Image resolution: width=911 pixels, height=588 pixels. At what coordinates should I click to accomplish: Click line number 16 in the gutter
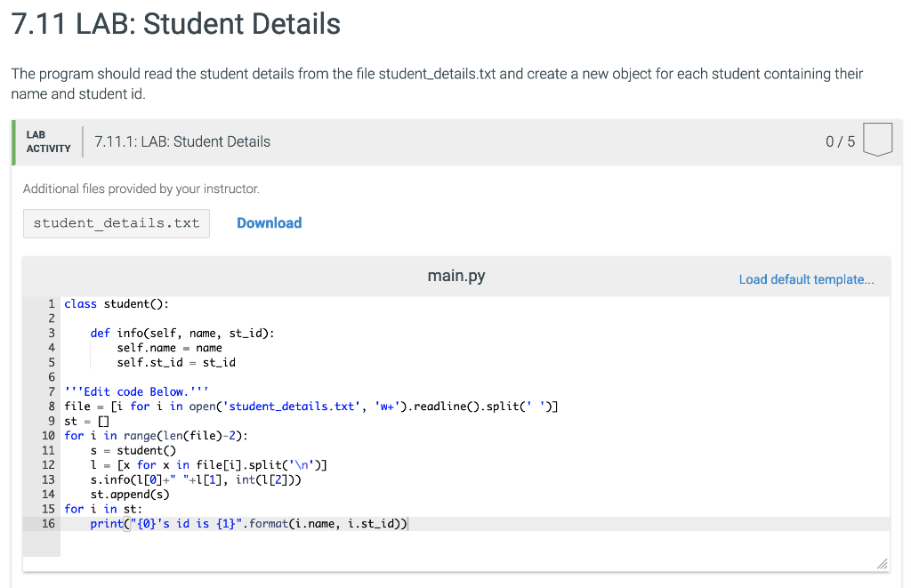tap(50, 523)
